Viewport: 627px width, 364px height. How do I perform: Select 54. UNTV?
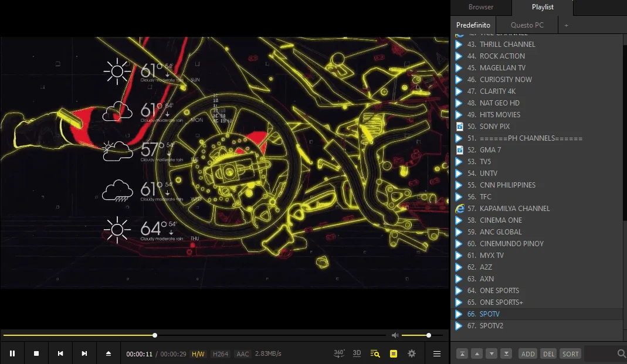pyautogui.click(x=537, y=174)
